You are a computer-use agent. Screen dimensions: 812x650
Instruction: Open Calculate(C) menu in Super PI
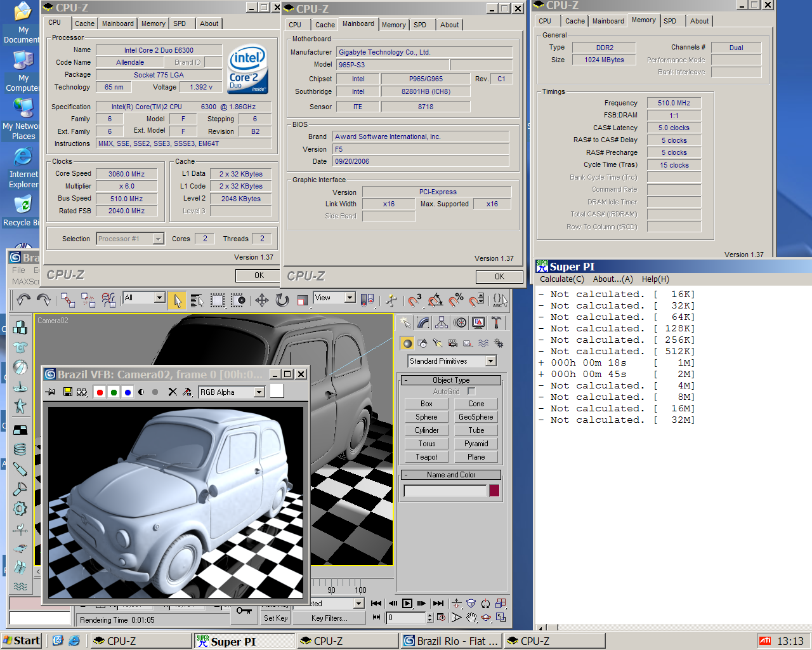coord(562,279)
